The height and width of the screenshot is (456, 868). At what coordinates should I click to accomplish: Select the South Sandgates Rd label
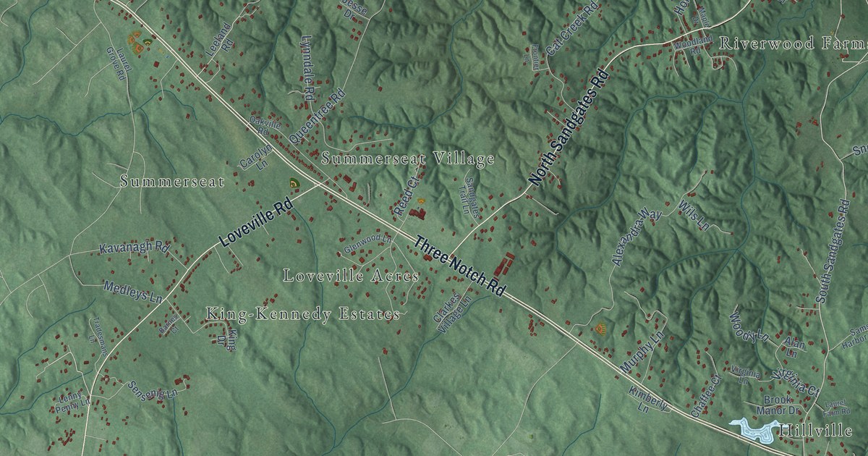tap(832, 251)
